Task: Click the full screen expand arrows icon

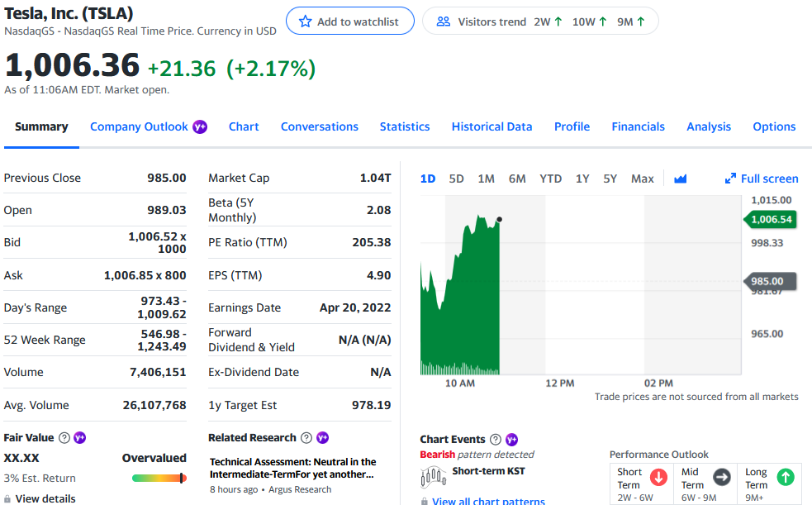Action: 730,179
